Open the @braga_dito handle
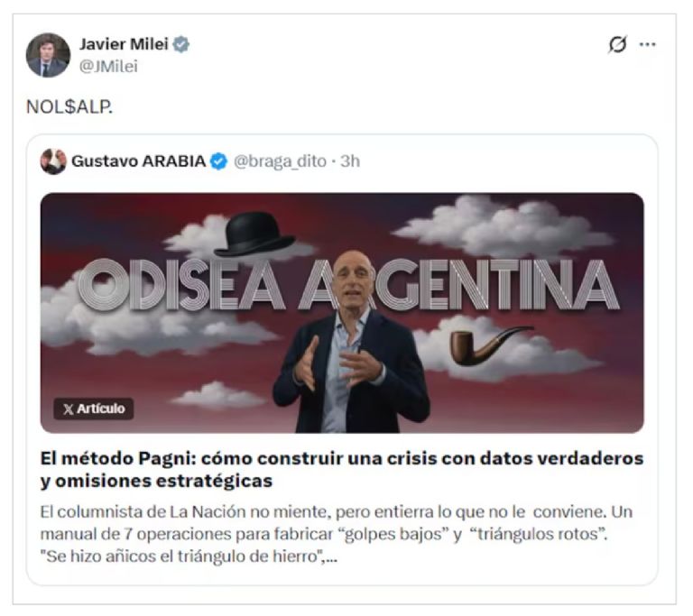Screen dimensions: 693x616 click(x=280, y=161)
